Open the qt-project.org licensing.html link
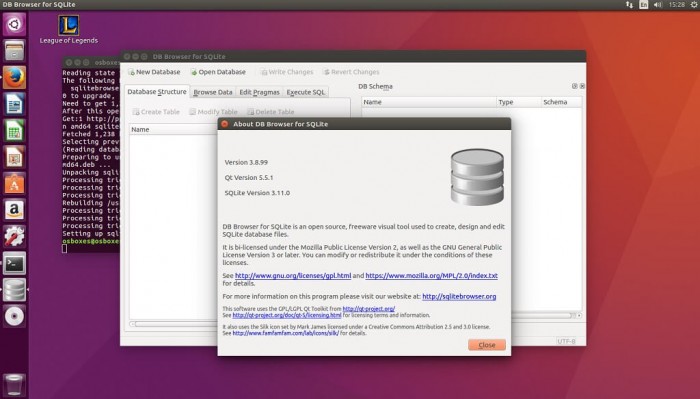Screen dimensions: 700x399 pyautogui.click(x=287, y=315)
